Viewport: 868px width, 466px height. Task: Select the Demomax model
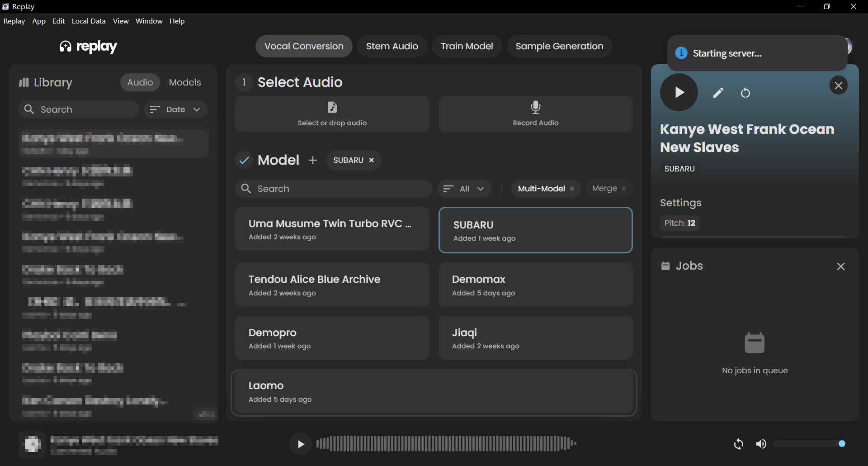coord(535,285)
